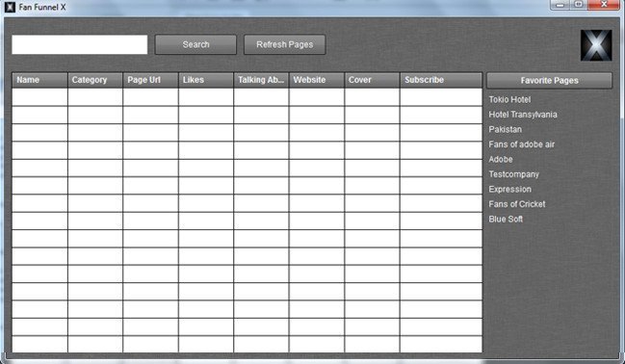Select Blue Soft in favorites list

(x=506, y=220)
